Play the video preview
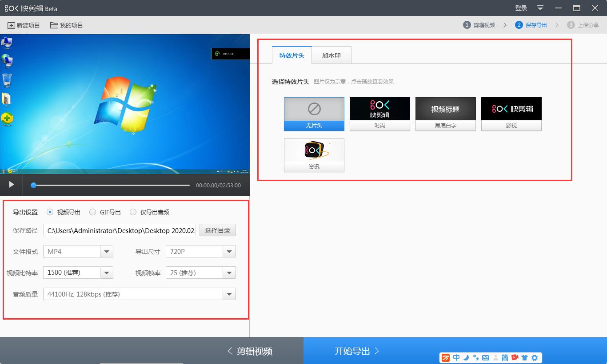Image resolution: width=607 pixels, height=364 pixels. (12, 185)
